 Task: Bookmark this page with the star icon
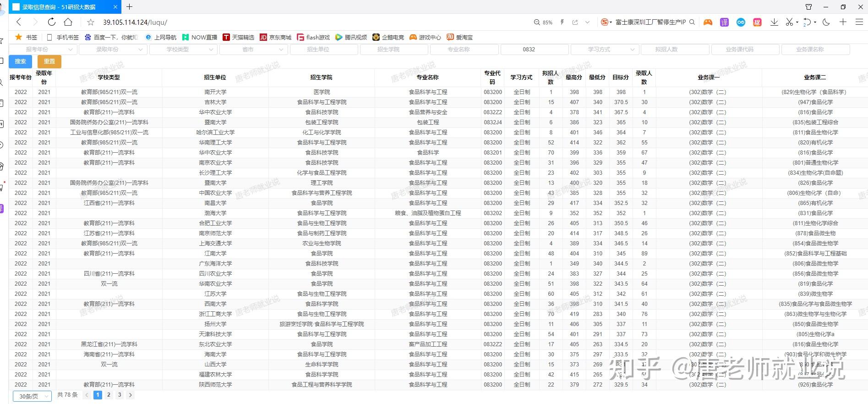click(x=91, y=22)
